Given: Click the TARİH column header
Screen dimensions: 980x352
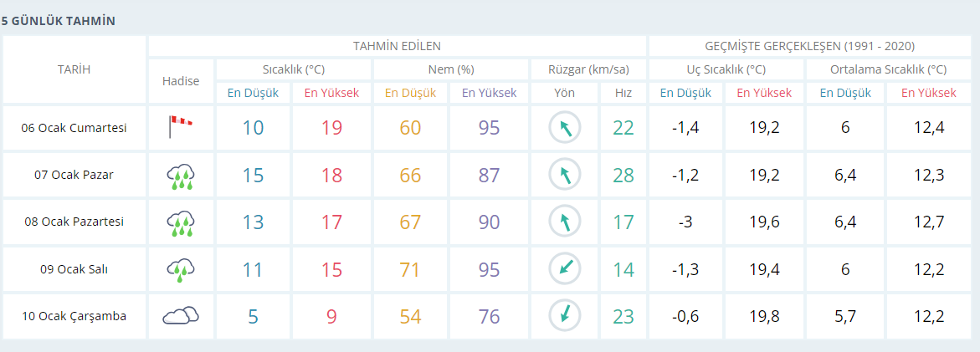Looking at the screenshot, I should pos(74,69).
